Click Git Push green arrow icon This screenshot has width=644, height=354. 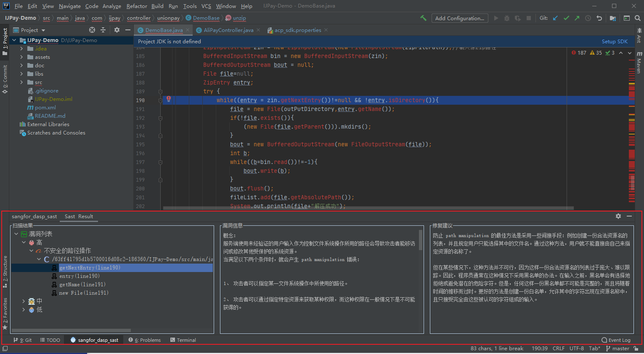click(x=577, y=18)
